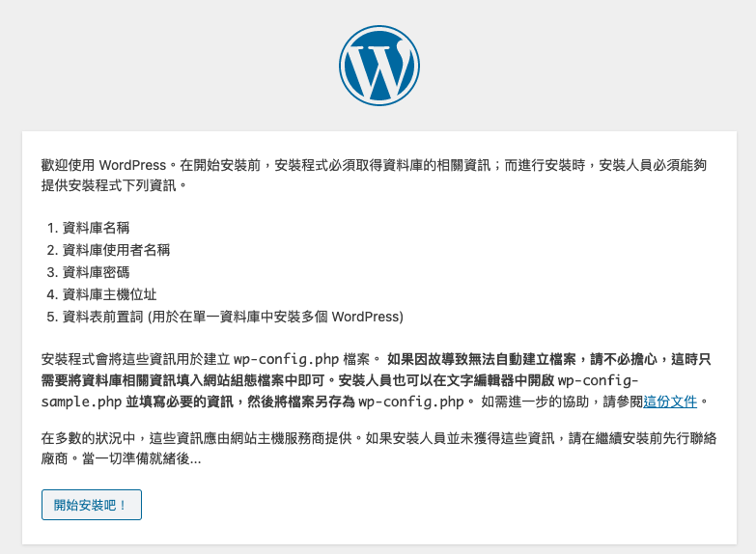Viewport: 756px width, 554px height.
Task: Click wp-config.php code text after 另存為
Action: [x=410, y=402]
